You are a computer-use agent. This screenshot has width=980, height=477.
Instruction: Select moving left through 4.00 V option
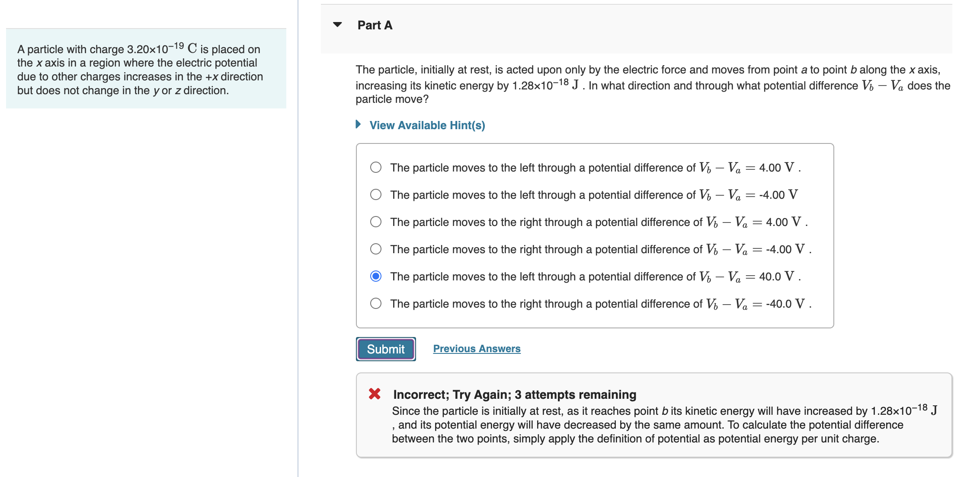[376, 168]
